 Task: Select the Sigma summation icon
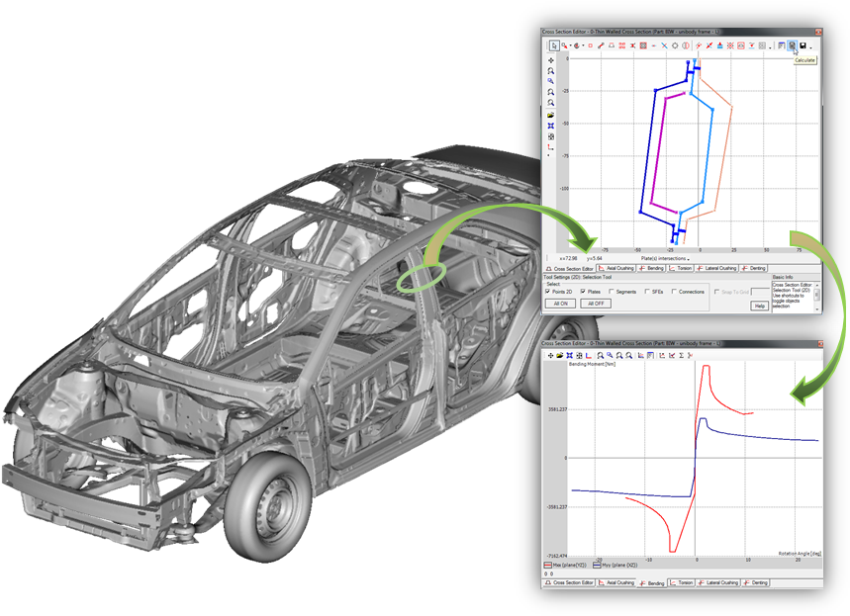click(x=682, y=355)
